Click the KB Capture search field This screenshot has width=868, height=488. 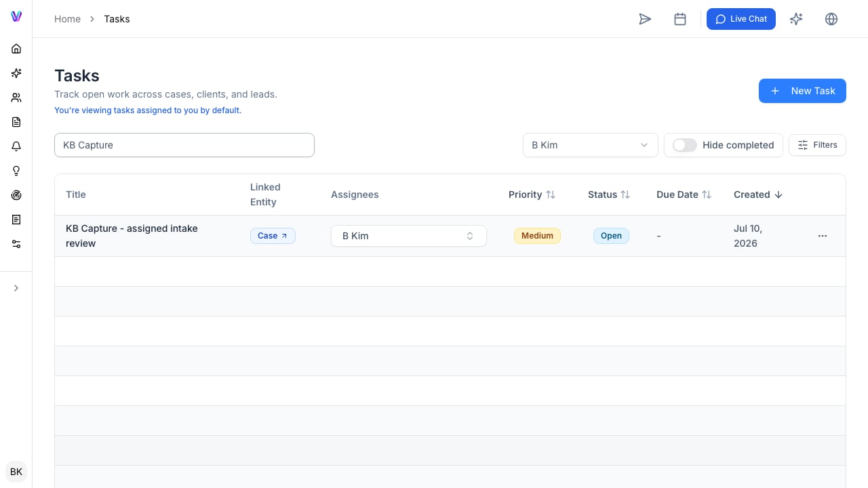(x=184, y=145)
